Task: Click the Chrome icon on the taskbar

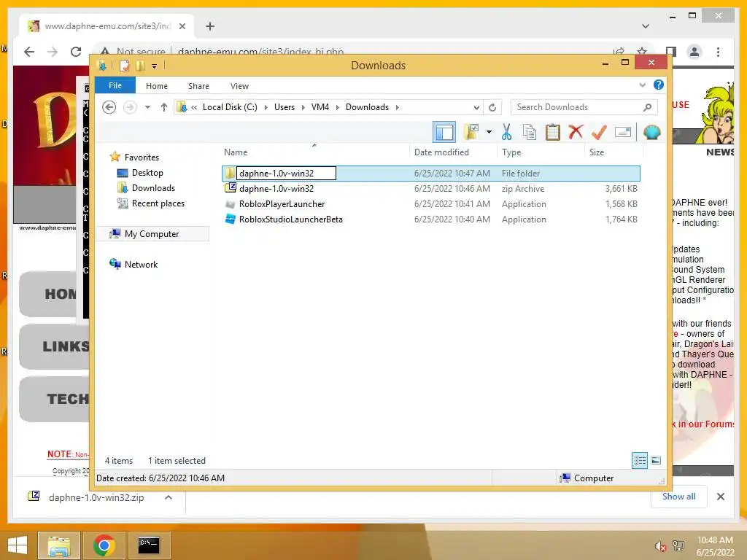Action: (104, 545)
